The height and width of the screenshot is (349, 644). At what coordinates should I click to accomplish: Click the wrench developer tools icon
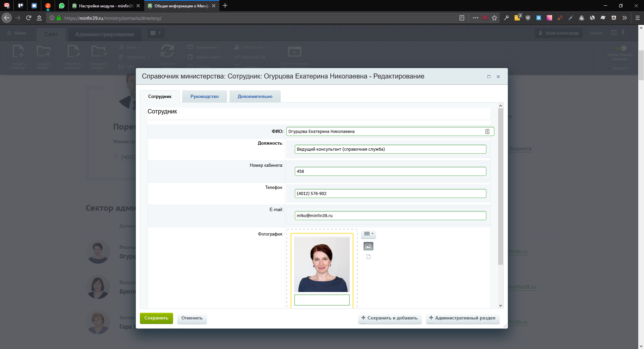click(506, 18)
